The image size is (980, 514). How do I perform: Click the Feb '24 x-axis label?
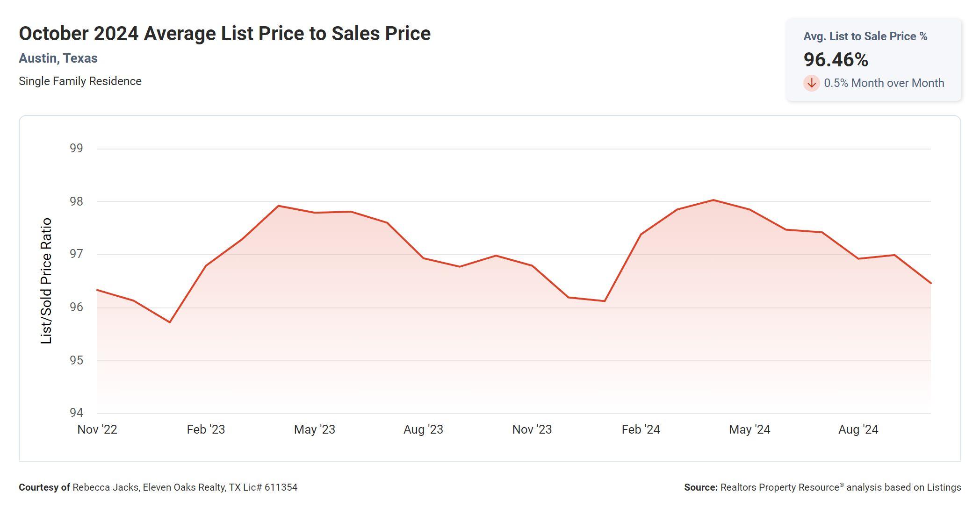pyautogui.click(x=641, y=429)
